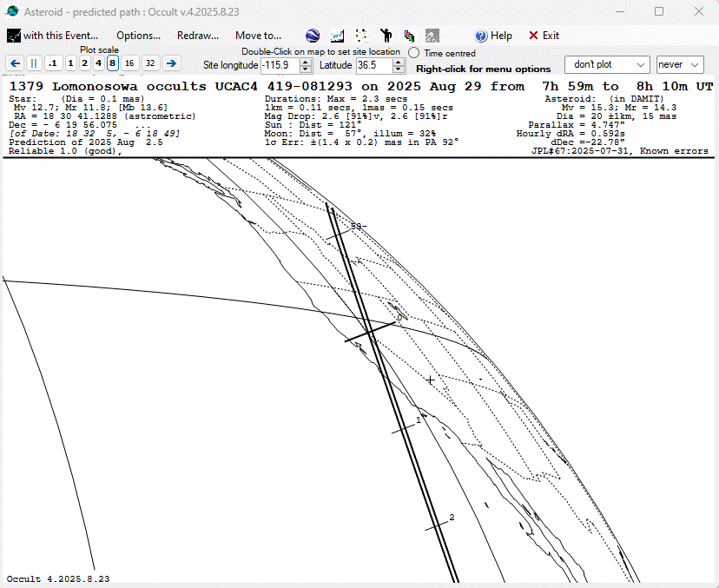Click the scattered star dots toolbar icon
Viewport: 719px width, 588px height.
361,36
